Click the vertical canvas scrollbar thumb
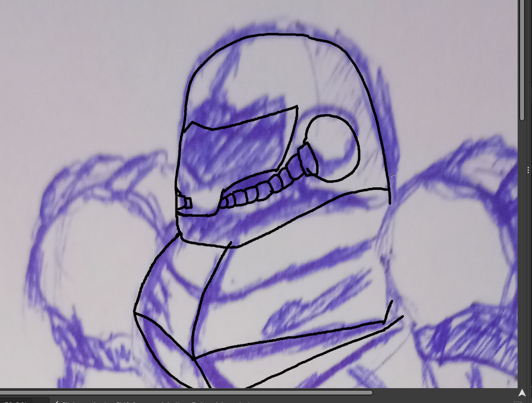The height and width of the screenshot is (403, 532). (522, 60)
